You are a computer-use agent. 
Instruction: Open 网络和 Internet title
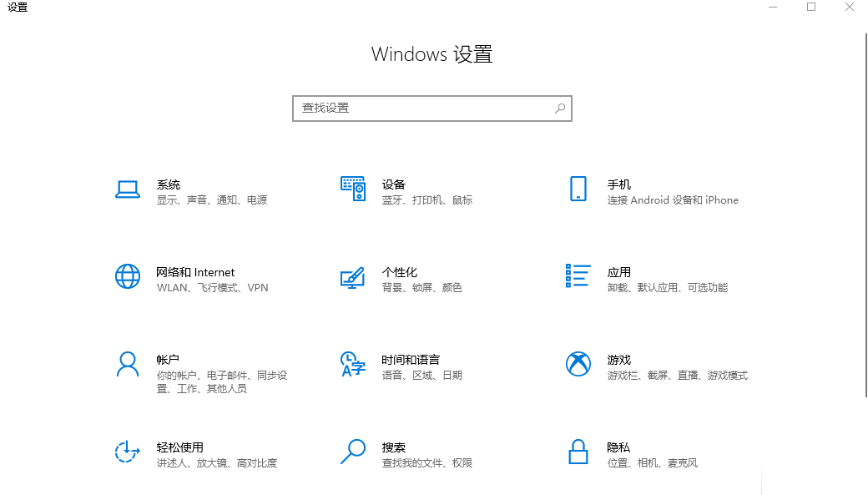(195, 272)
